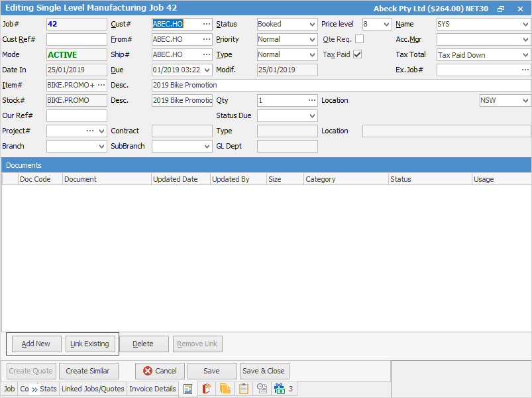Show hidden tabs with the double-chevron
This screenshot has height=398, width=532.
tap(34, 389)
